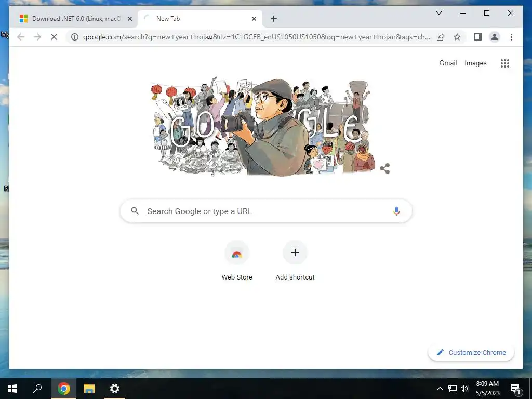
Task: Open the Chrome three-dot menu
Action: coord(511,37)
